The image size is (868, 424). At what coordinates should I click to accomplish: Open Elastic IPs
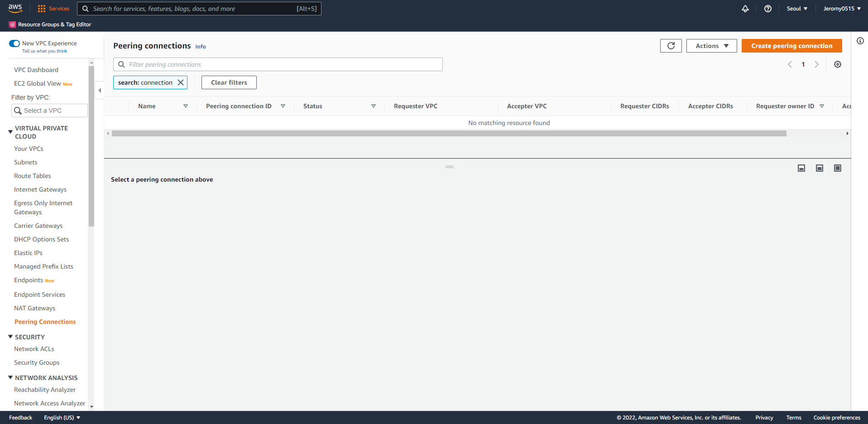pos(28,253)
